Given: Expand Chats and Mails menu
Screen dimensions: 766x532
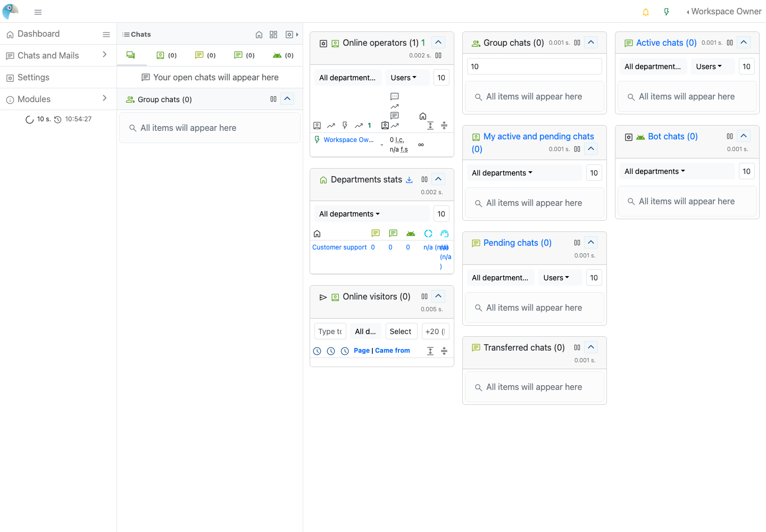Looking at the screenshot, I should point(58,55).
